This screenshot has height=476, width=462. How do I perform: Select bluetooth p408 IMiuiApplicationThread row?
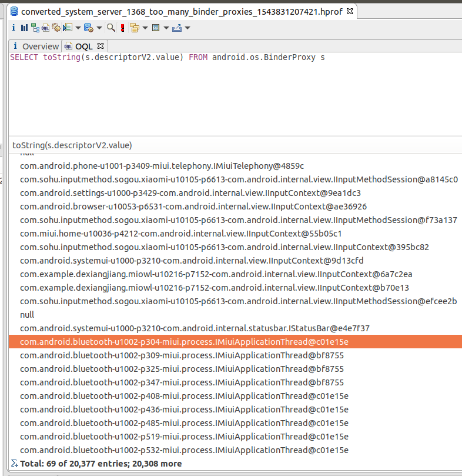click(x=235, y=396)
